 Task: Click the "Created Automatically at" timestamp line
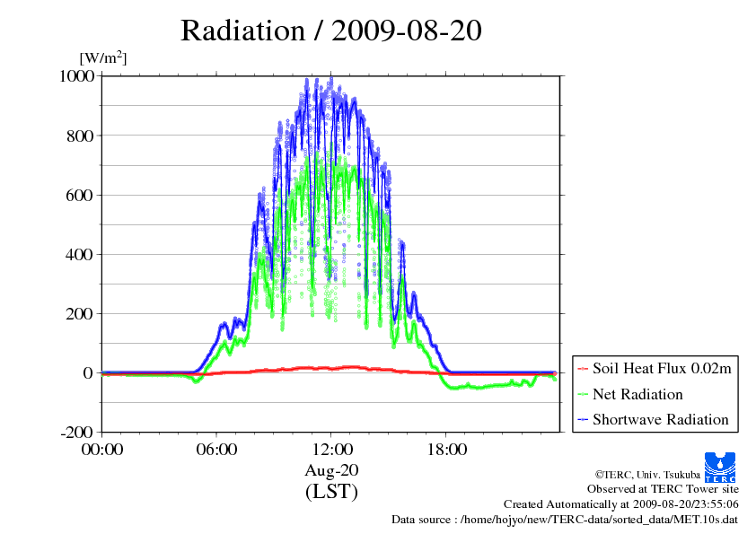click(x=621, y=504)
